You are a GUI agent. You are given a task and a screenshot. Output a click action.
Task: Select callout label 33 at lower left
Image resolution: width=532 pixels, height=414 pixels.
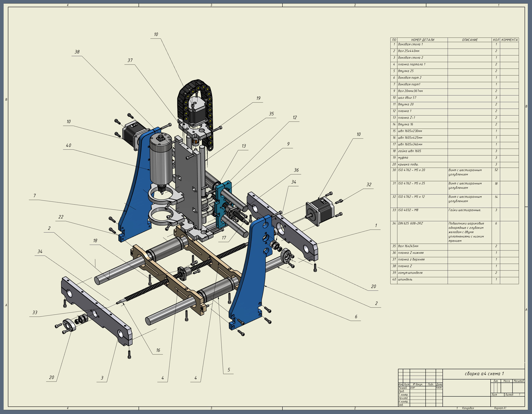35,313
